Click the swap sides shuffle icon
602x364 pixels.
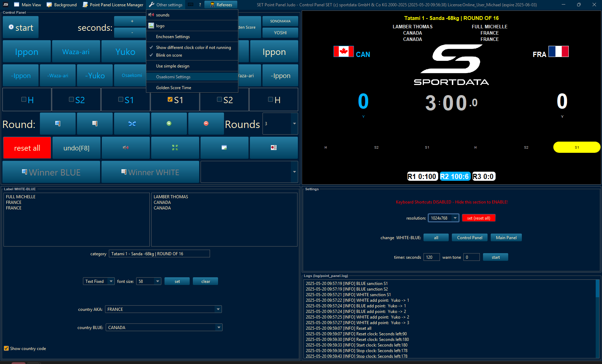point(132,123)
